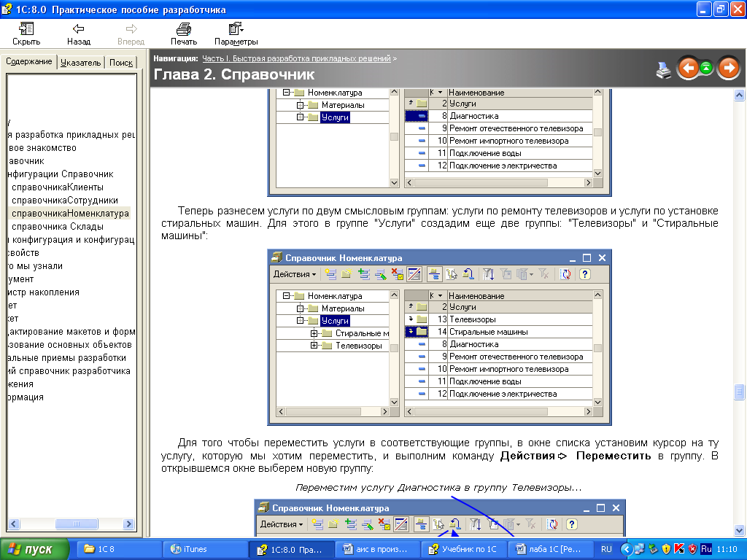
Task: Follow the 'Часть I. Быстрая разработка' navigation link
Action: tap(296, 58)
